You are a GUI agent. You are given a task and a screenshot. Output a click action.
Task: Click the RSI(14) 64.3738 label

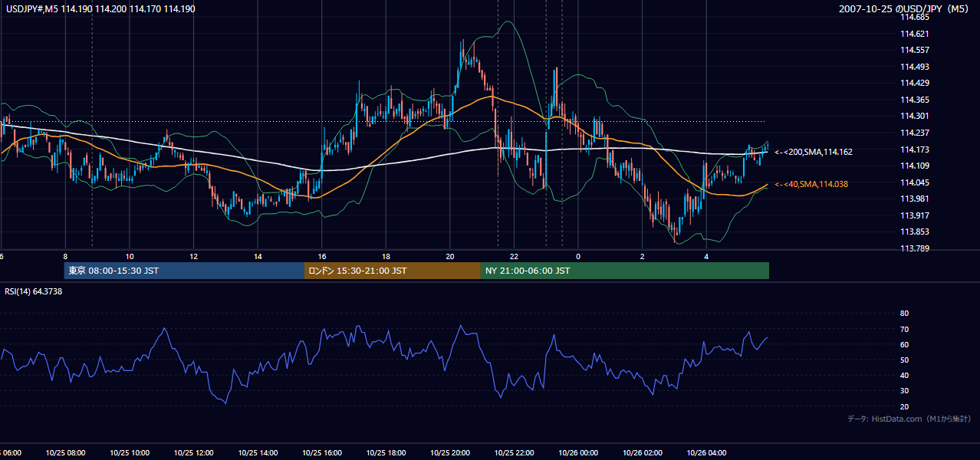pyautogui.click(x=34, y=291)
